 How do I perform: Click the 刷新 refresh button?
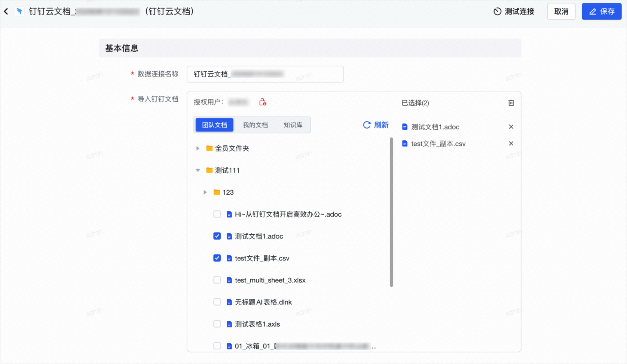(376, 125)
